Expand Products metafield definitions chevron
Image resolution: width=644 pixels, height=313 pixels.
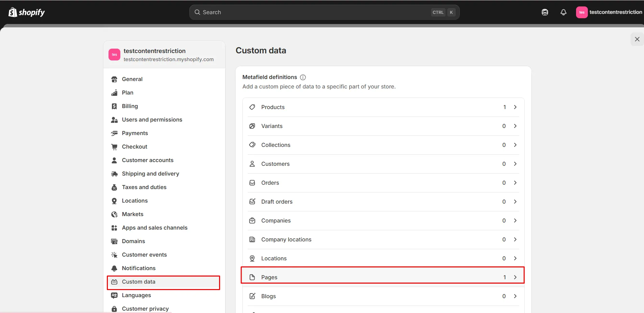click(x=515, y=107)
